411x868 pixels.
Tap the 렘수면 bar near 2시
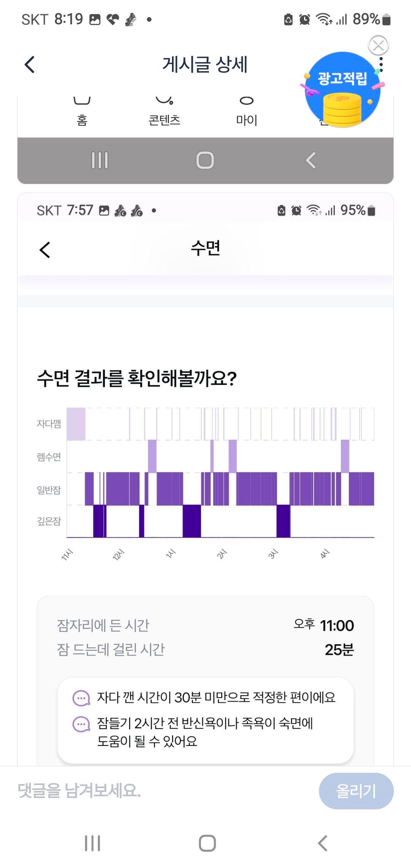[233, 456]
